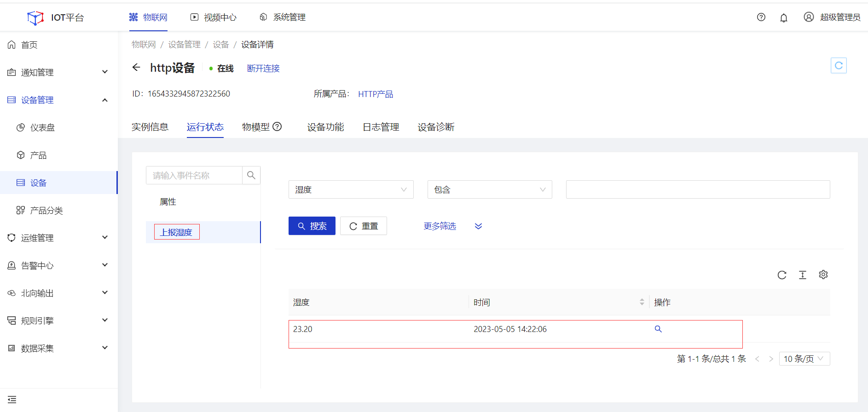Switch to 系统管理 top navigation
The width and height of the screenshot is (868, 412).
point(283,17)
